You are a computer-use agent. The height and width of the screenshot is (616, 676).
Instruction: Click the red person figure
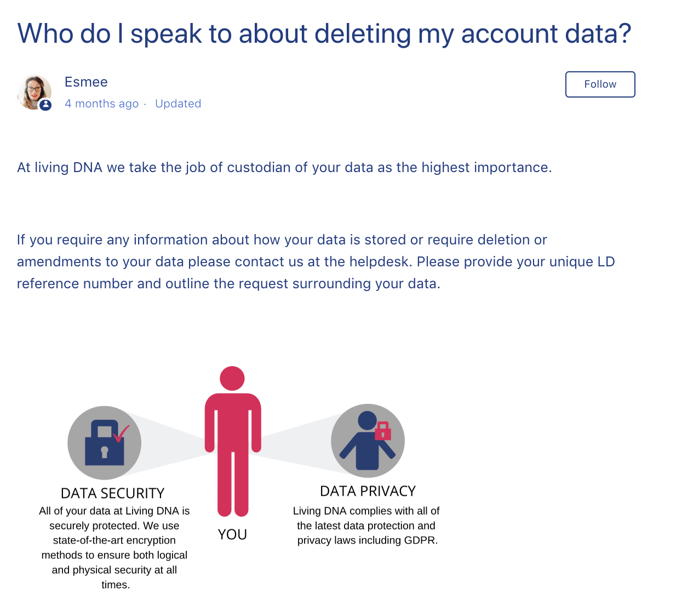[233, 442]
